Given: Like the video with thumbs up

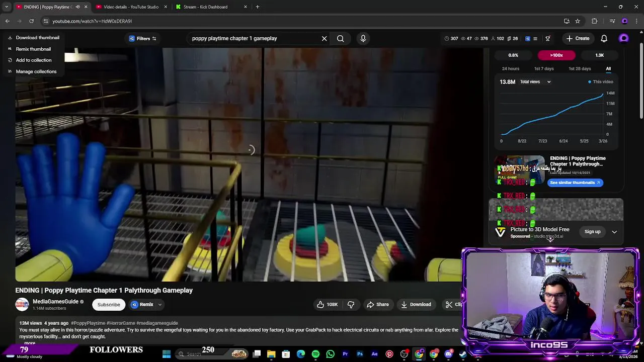Looking at the screenshot, I should (327, 305).
